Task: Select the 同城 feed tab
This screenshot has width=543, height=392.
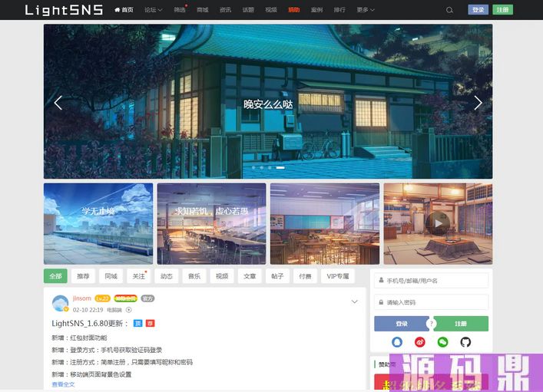Action: coord(111,276)
